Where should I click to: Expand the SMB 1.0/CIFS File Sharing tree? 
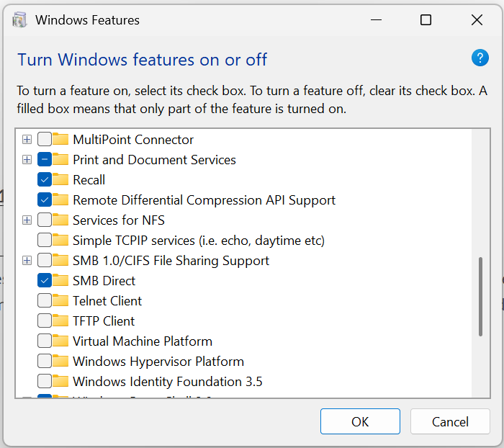click(27, 261)
